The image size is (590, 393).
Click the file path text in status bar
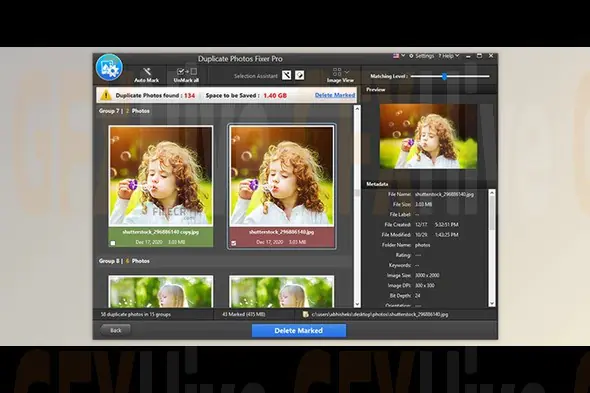coord(380,314)
